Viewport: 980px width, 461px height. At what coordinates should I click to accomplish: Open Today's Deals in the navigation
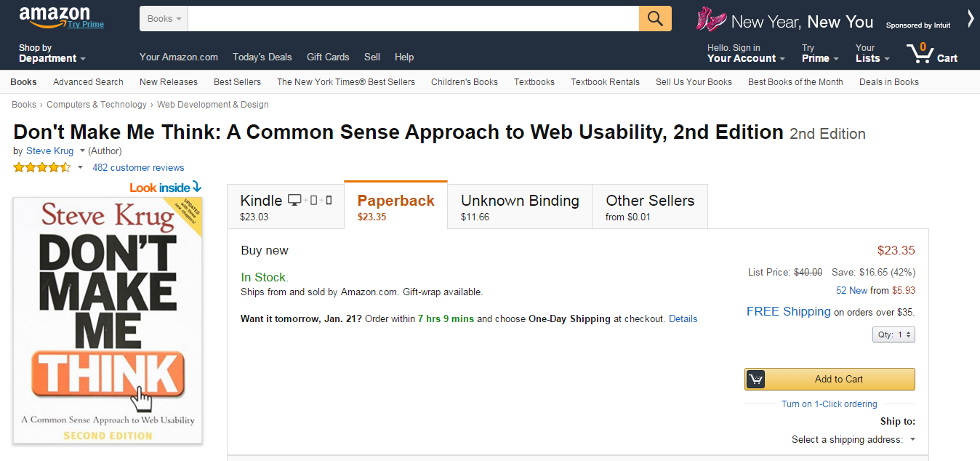(x=262, y=57)
